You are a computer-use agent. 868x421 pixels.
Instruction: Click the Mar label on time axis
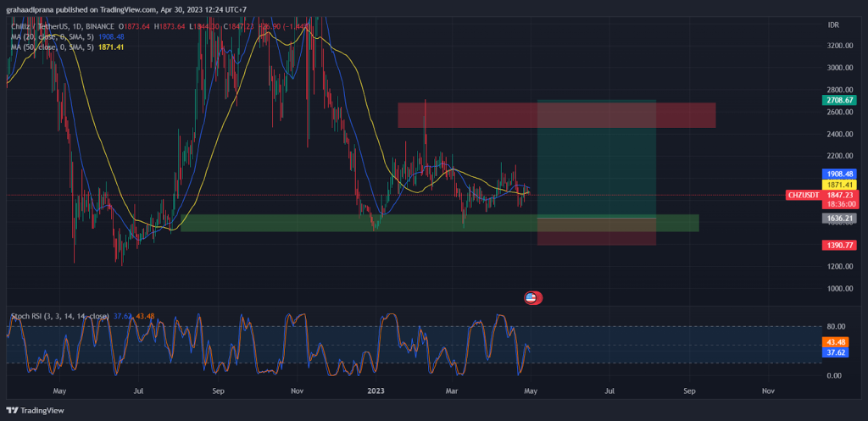tap(453, 391)
